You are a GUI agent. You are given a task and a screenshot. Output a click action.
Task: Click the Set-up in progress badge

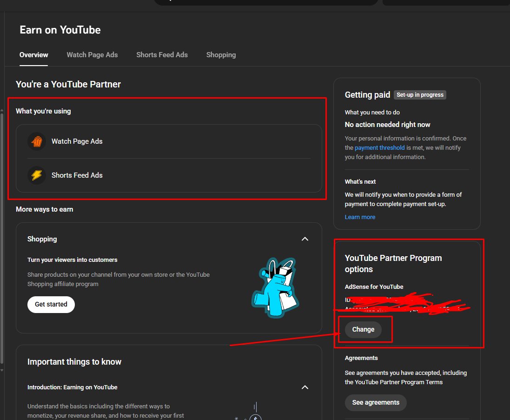click(x=420, y=95)
